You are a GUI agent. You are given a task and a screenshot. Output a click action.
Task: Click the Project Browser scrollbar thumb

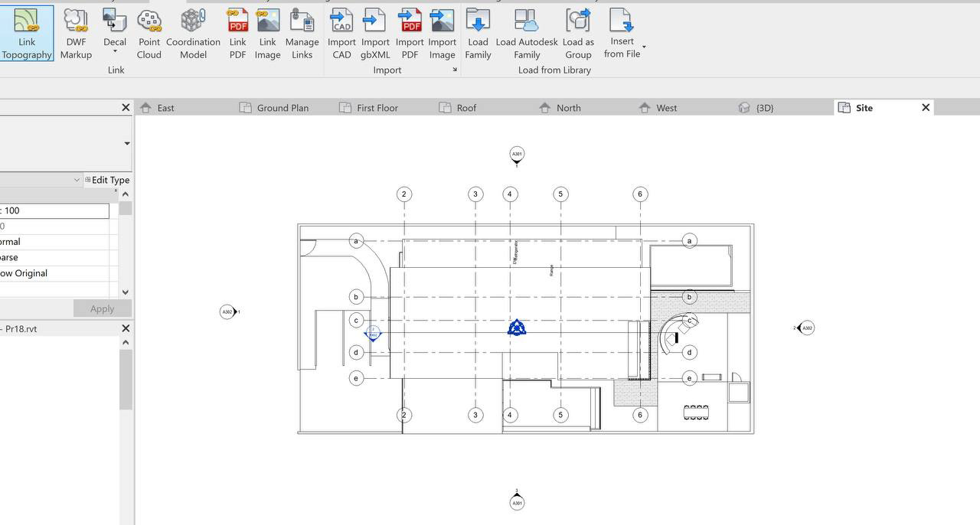tap(126, 380)
